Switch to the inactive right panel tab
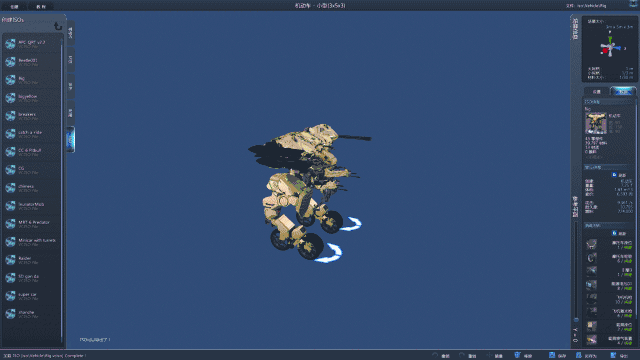The width and height of the screenshot is (640, 360). (x=597, y=91)
